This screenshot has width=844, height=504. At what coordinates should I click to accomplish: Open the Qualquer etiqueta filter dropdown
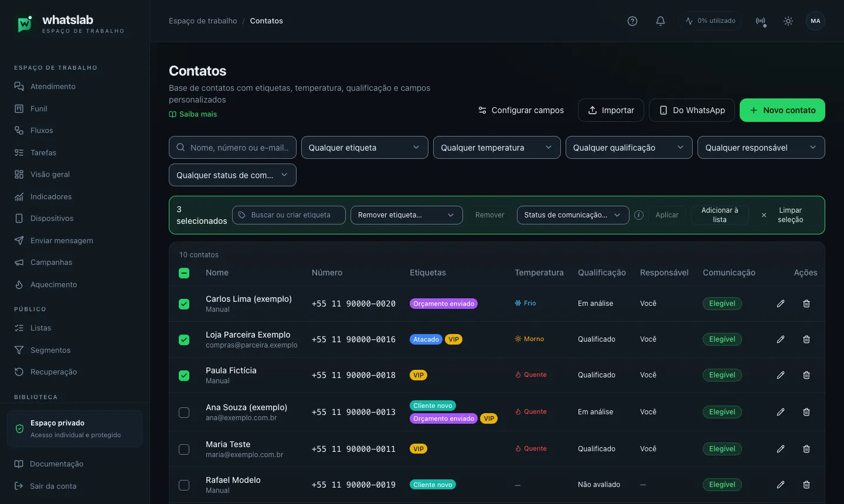[365, 148]
